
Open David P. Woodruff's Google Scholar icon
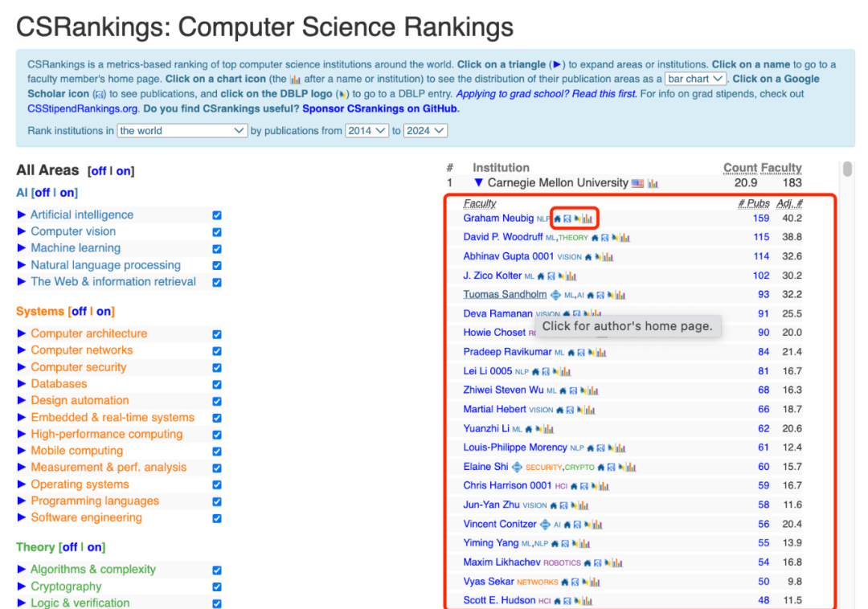pos(605,238)
